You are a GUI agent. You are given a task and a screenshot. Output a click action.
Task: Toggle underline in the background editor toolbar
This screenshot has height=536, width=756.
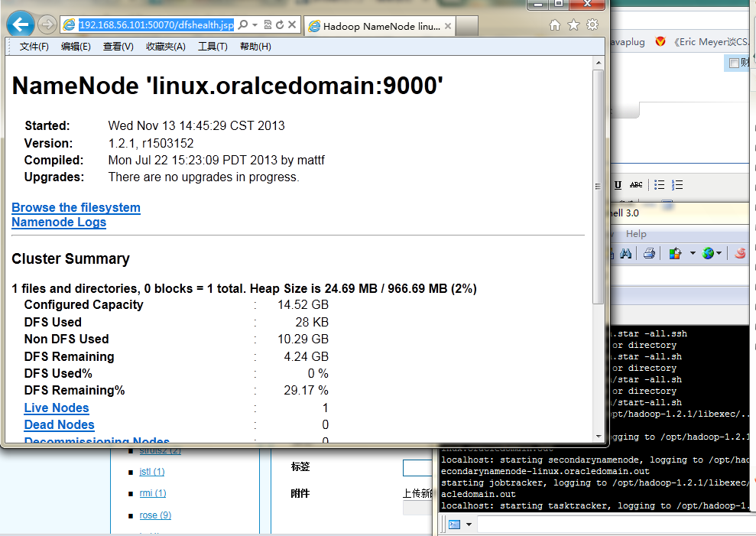[618, 185]
